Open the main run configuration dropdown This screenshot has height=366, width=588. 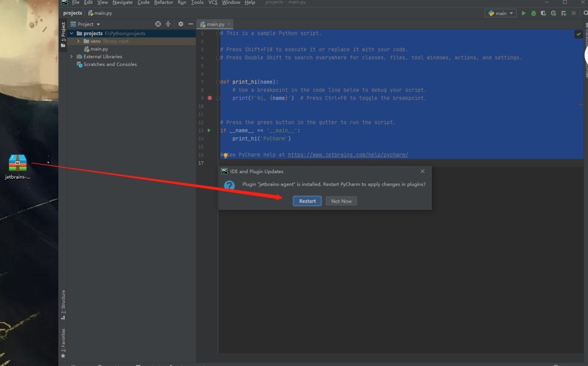click(x=500, y=13)
